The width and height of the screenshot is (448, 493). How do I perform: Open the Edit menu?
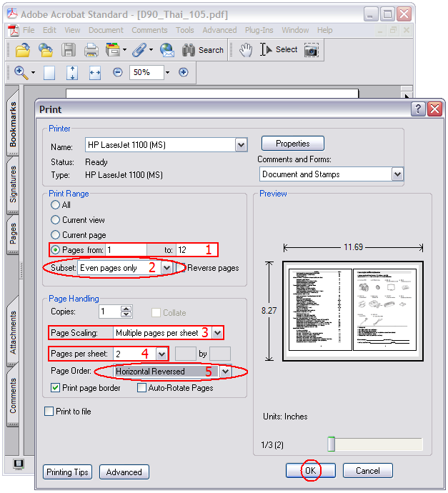(x=49, y=30)
